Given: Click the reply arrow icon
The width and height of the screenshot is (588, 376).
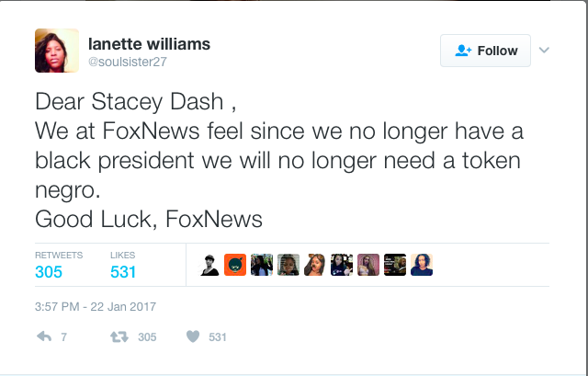Looking at the screenshot, I should click(x=43, y=337).
